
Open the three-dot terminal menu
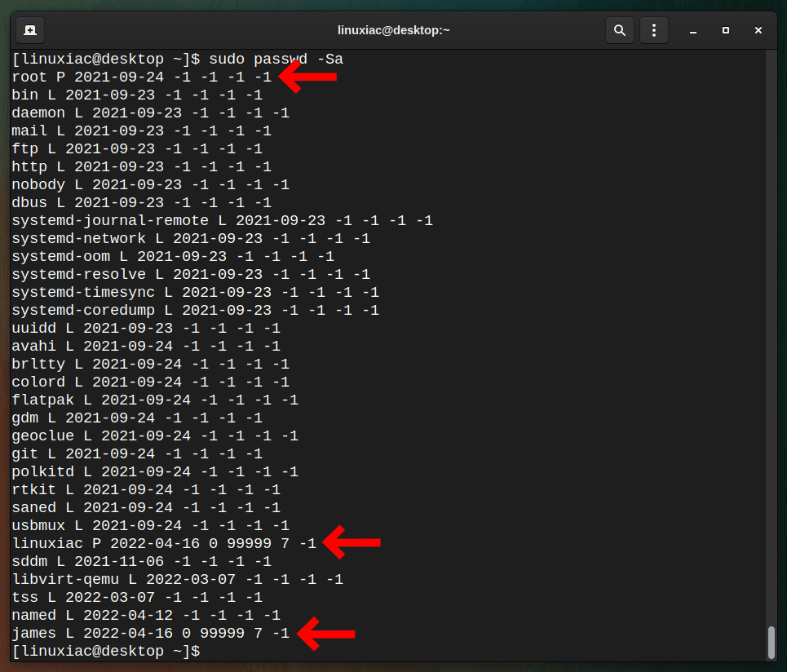653,31
